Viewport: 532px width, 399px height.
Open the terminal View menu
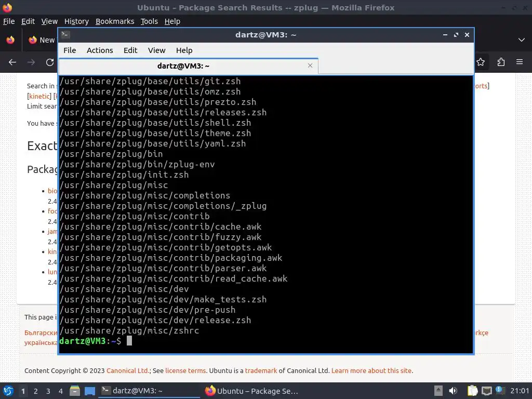[x=156, y=50]
